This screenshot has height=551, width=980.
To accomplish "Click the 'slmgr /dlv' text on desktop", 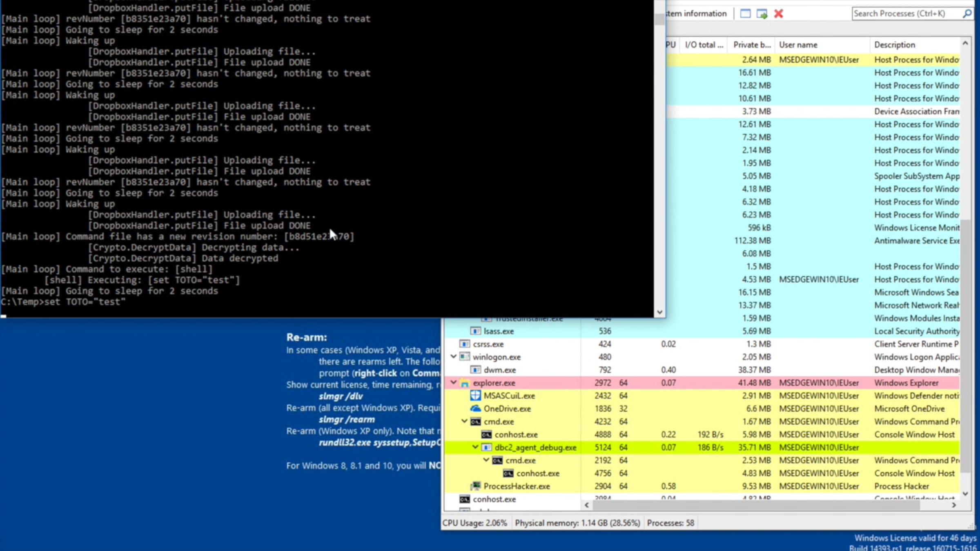I will click(341, 396).
